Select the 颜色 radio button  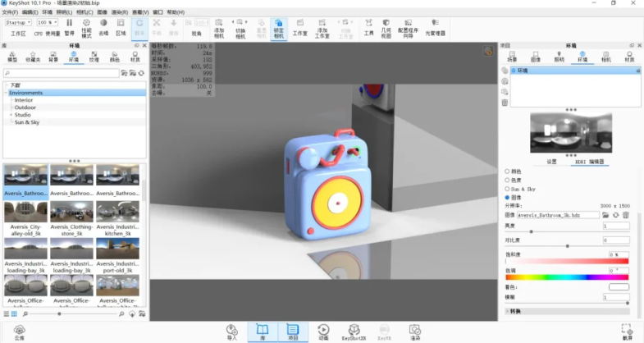coord(507,171)
